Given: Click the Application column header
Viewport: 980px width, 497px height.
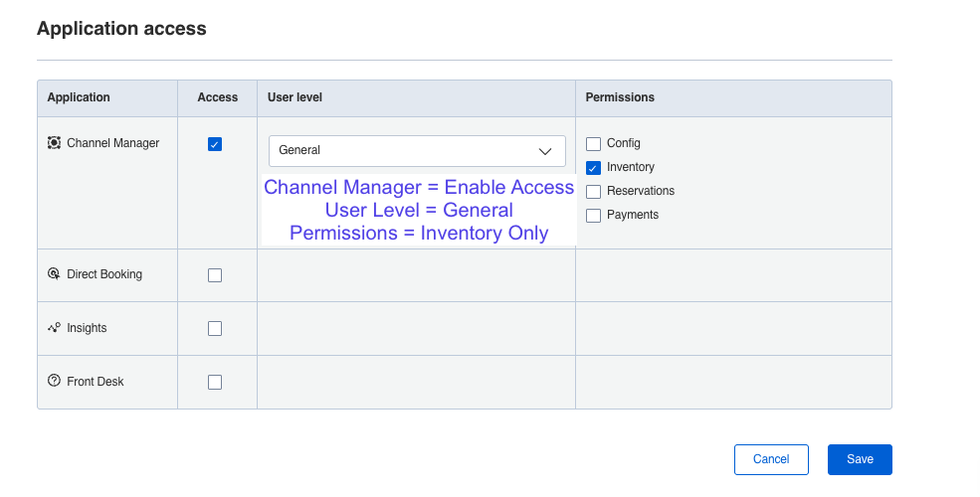Looking at the screenshot, I should click(79, 97).
